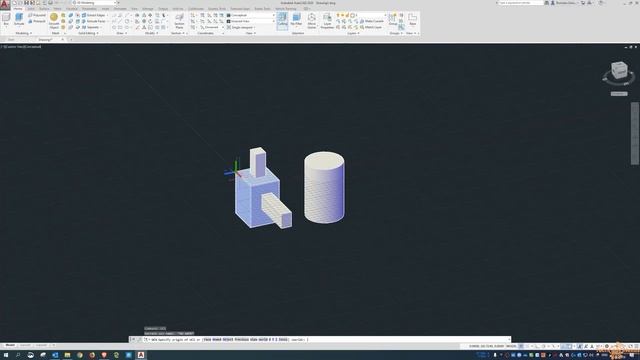Click the navigation bar on right edge
Image resolution: width=640 pixels, height=360 pixels.
tap(635, 133)
